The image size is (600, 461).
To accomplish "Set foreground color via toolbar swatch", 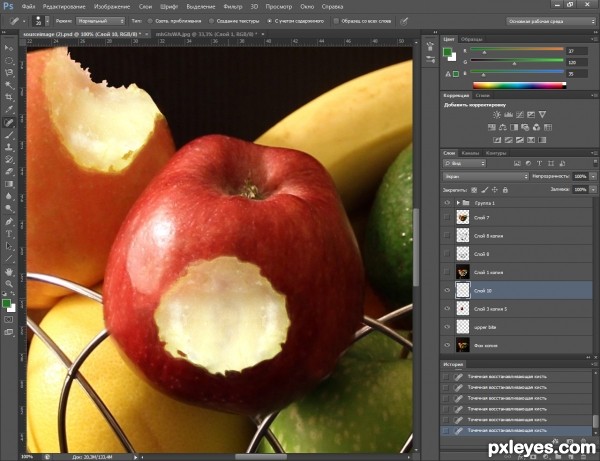I will click(6, 303).
